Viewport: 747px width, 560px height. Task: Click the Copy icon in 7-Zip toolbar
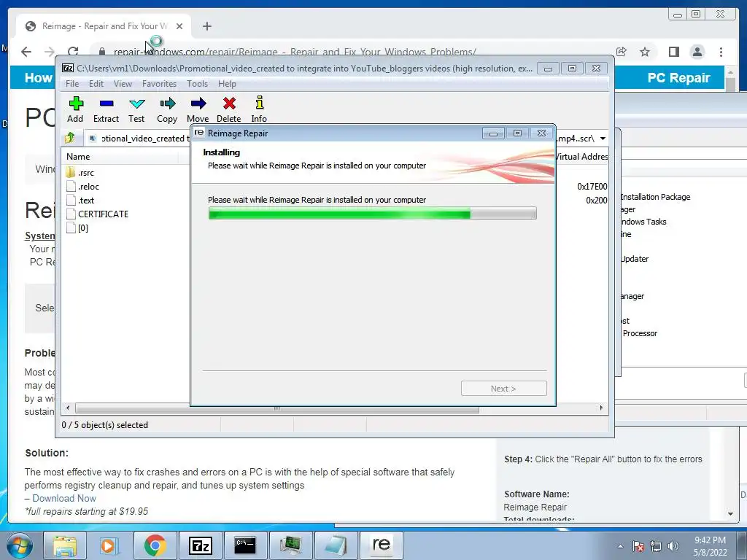pos(167,104)
